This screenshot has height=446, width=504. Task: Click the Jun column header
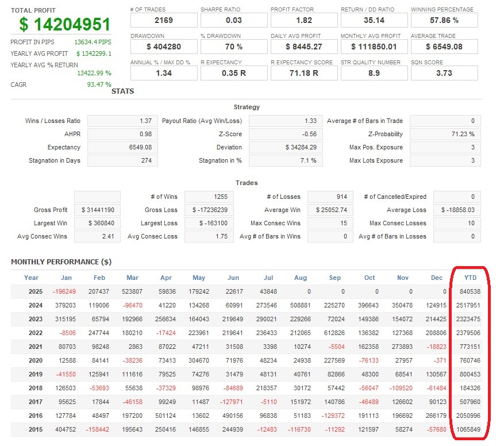pyautogui.click(x=233, y=278)
